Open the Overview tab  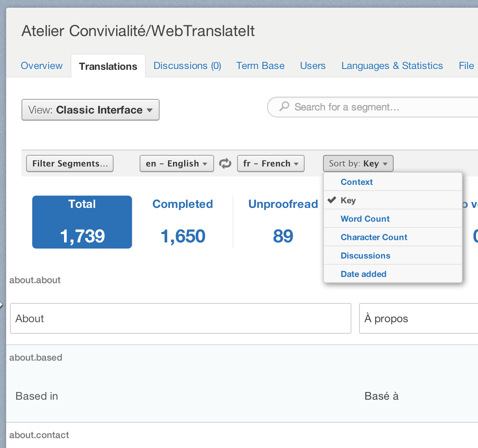click(x=41, y=66)
